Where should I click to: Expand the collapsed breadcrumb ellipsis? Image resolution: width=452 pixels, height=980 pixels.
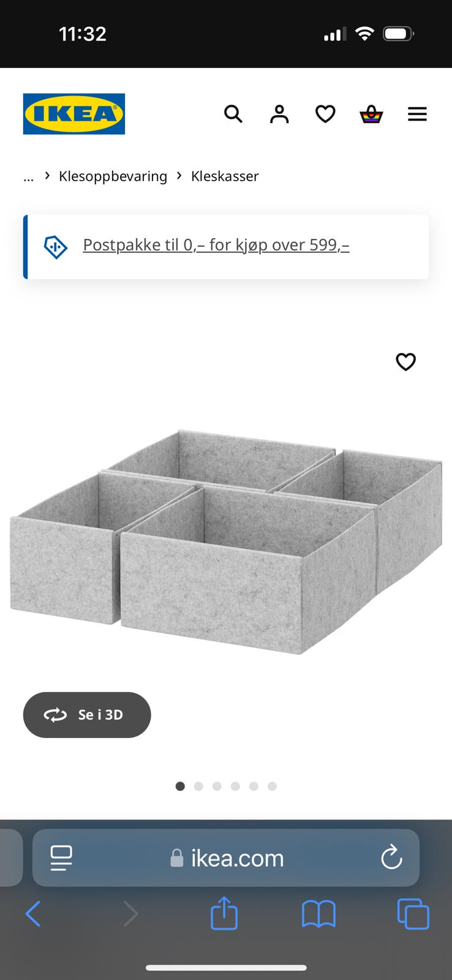click(28, 177)
